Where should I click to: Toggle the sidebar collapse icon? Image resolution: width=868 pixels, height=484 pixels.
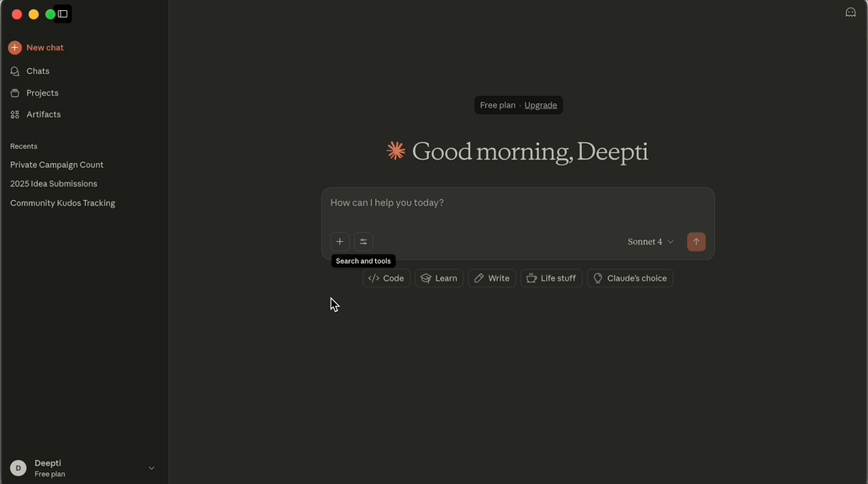[62, 14]
